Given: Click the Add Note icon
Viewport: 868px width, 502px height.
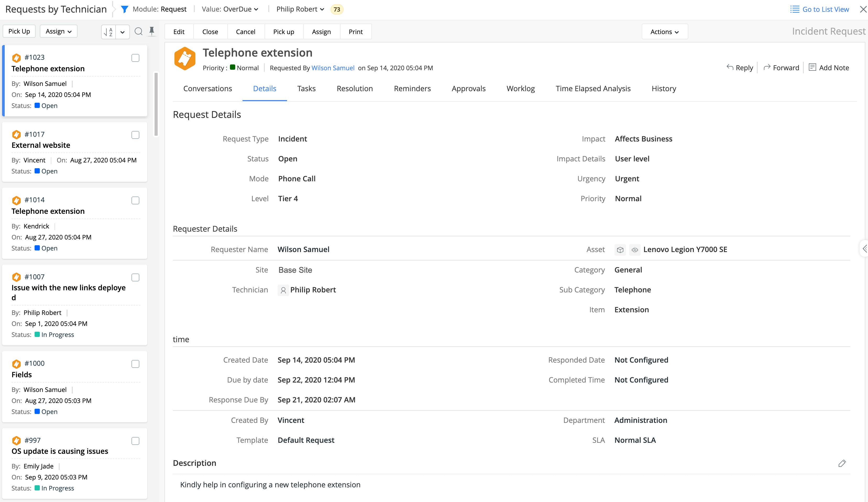Looking at the screenshot, I should click(812, 67).
